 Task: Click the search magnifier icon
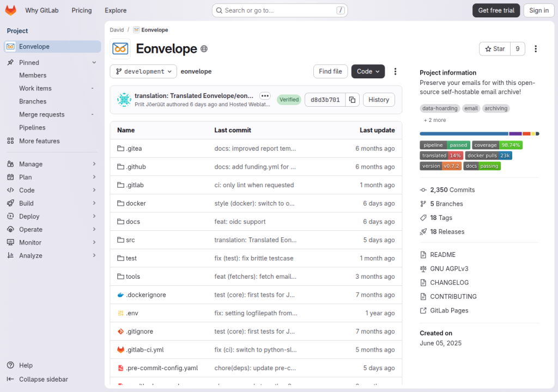click(220, 10)
